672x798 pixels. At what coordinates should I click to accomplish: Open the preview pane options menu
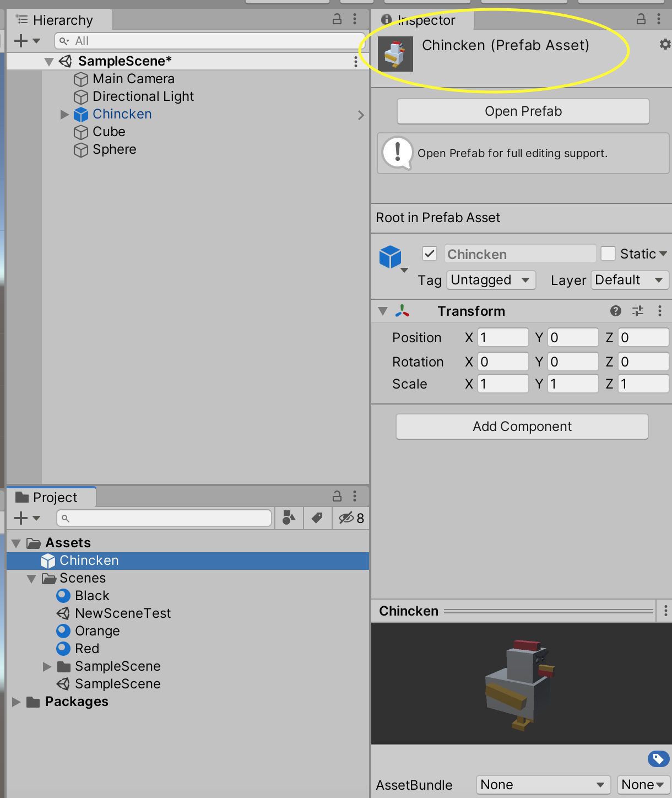coord(666,611)
